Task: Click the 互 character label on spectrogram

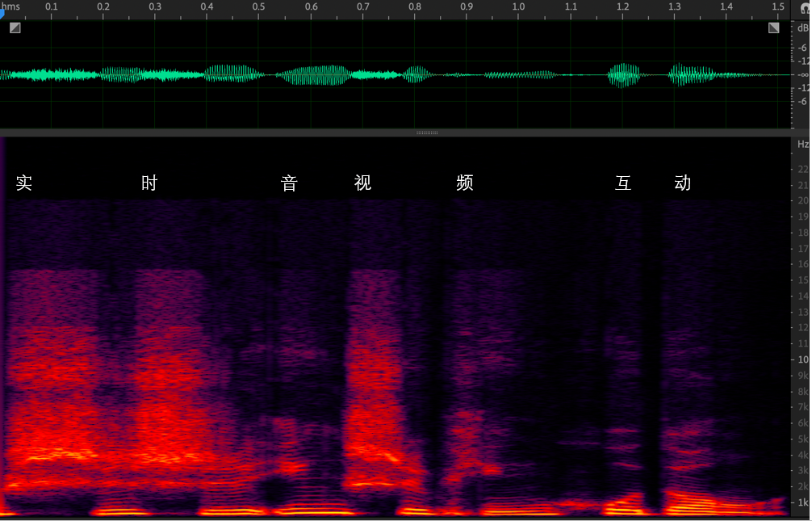Action: 623,183
